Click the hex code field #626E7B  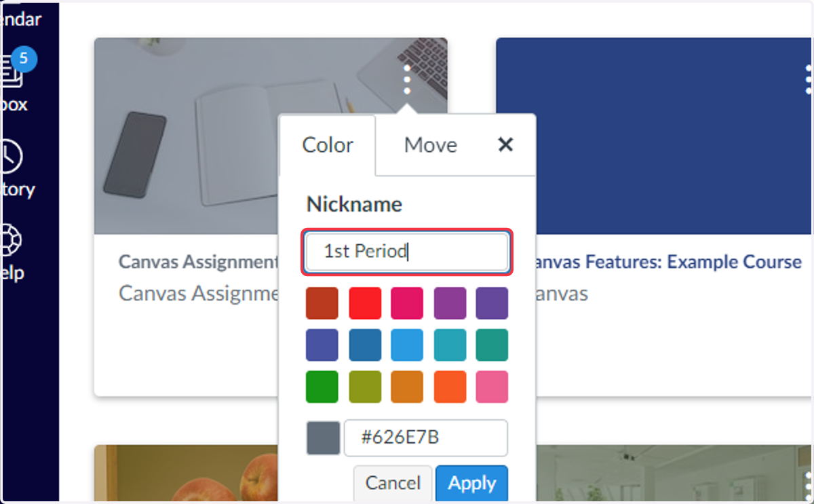(x=426, y=438)
